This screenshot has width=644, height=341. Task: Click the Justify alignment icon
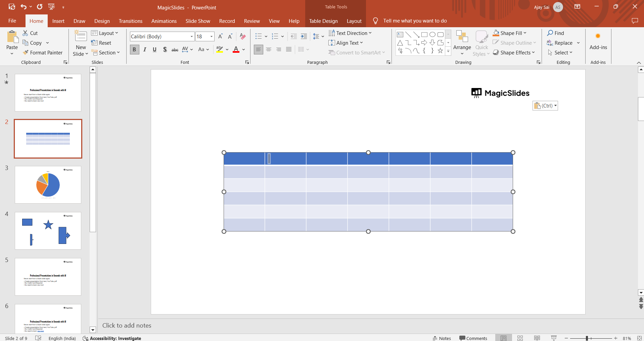coord(288,49)
